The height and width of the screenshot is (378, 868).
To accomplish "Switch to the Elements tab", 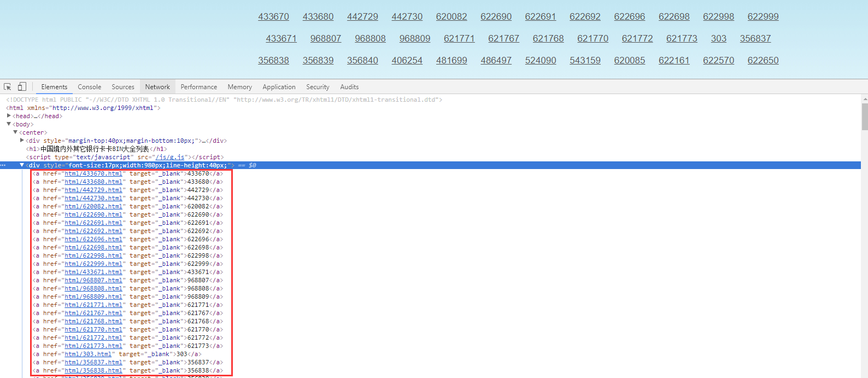I will (x=54, y=87).
